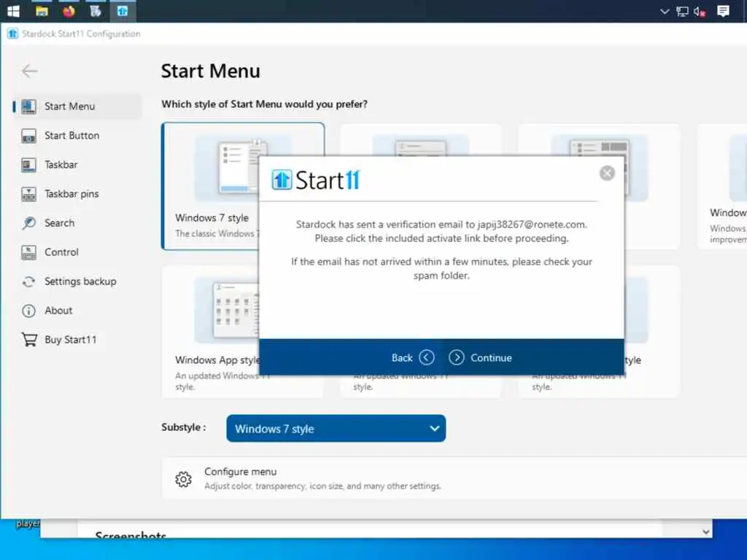Open File Explorer from taskbar
This screenshot has width=747, height=560.
point(42,11)
